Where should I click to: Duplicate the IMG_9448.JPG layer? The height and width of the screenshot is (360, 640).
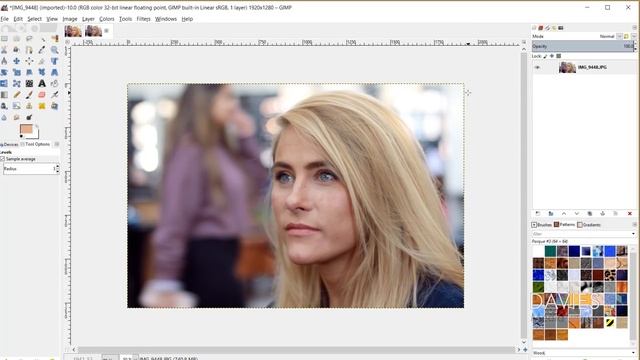589,213
